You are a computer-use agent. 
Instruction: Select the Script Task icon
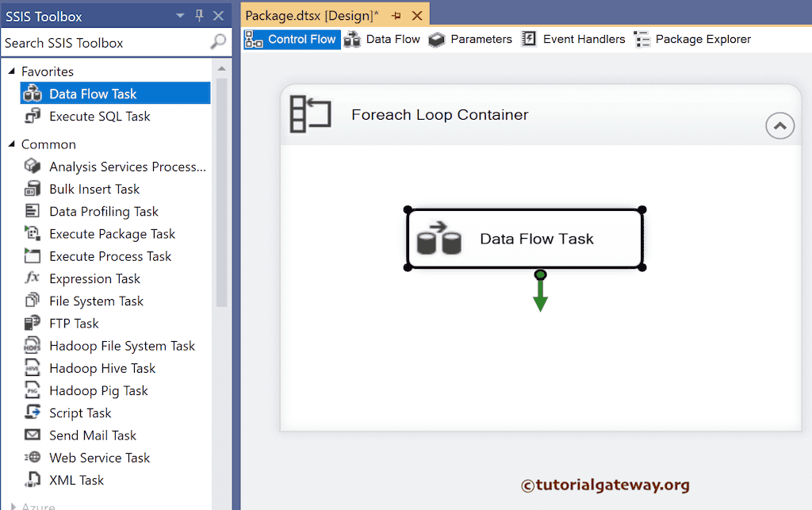(32, 412)
